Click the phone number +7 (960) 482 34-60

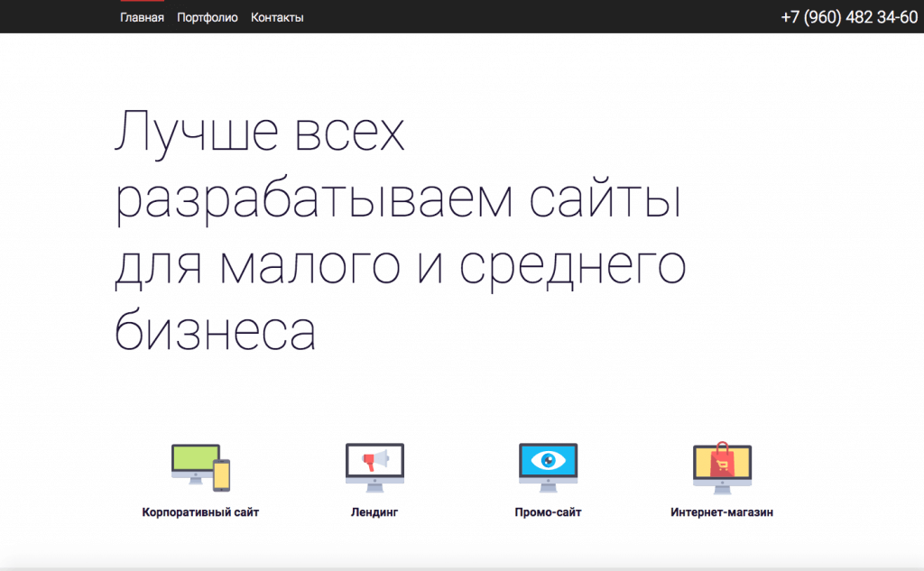point(848,17)
